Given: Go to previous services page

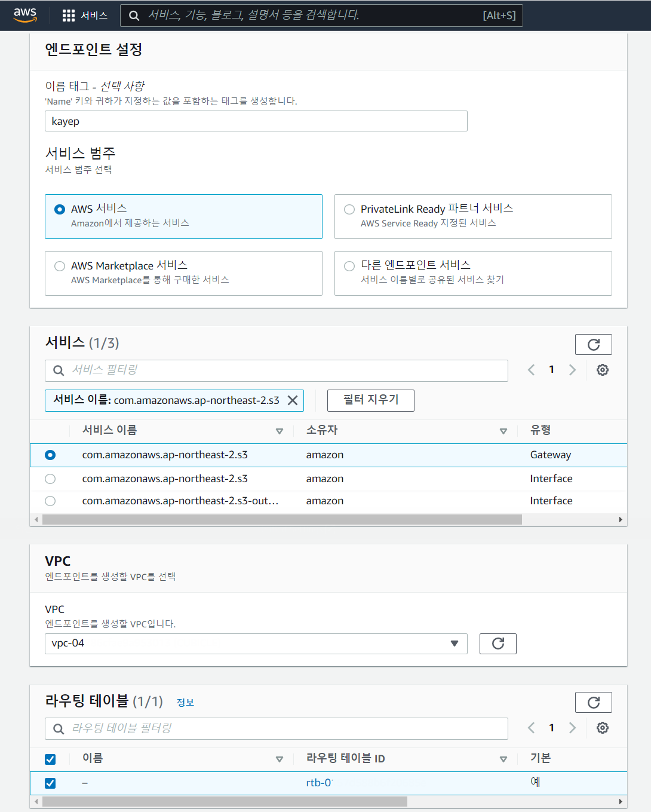Looking at the screenshot, I should pos(531,370).
